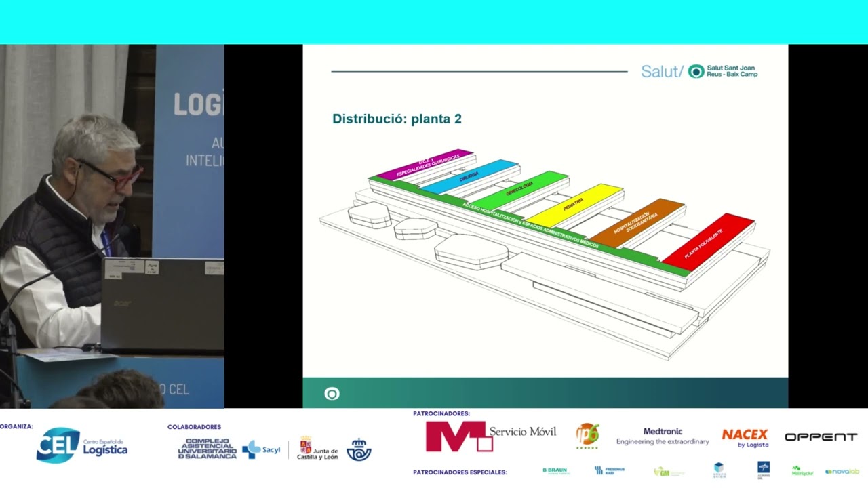Select the blue Cirugía block
The width and height of the screenshot is (868, 488).
click(x=470, y=176)
